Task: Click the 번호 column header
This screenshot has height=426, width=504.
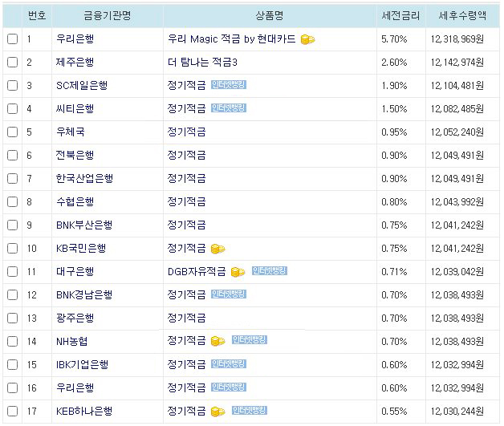Action: point(37,15)
